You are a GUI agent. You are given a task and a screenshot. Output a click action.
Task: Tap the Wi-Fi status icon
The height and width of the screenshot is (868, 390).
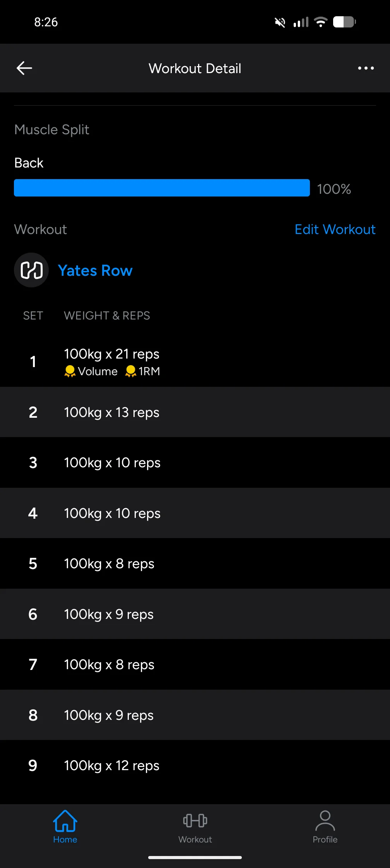pos(321,22)
